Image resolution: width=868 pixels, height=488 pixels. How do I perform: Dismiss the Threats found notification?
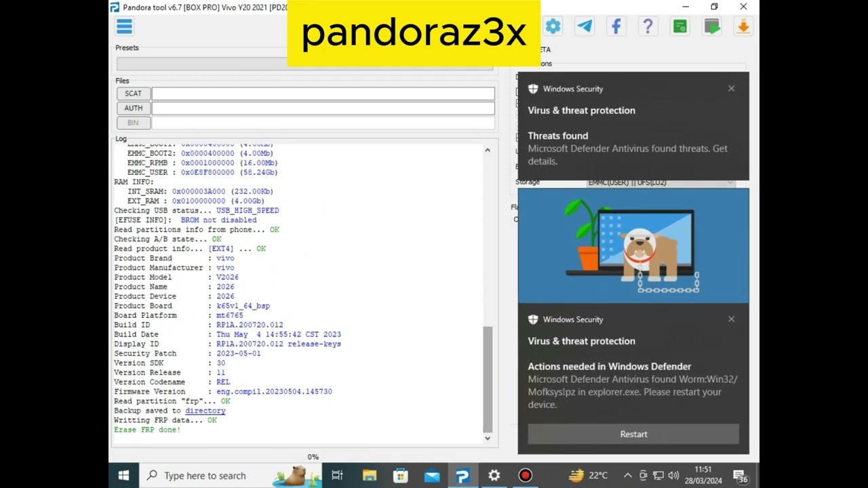(x=731, y=89)
